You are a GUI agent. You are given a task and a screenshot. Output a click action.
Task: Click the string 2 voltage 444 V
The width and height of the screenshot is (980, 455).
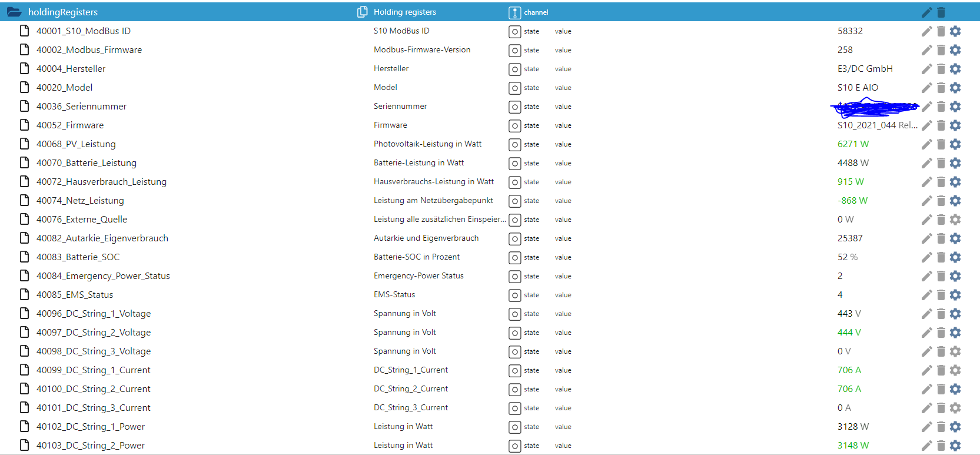point(849,333)
